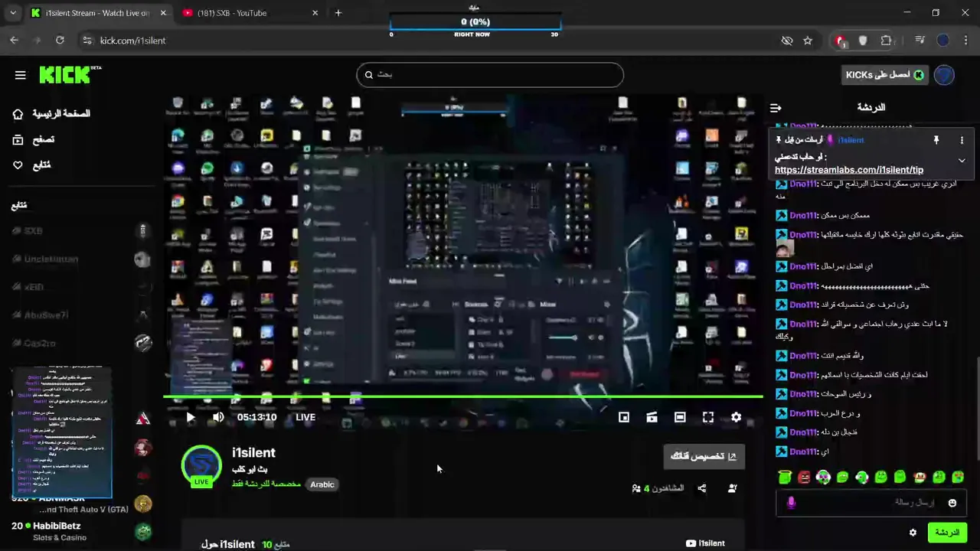980x551 pixels.
Task: Open the تصفح browse section
Action: (34, 139)
